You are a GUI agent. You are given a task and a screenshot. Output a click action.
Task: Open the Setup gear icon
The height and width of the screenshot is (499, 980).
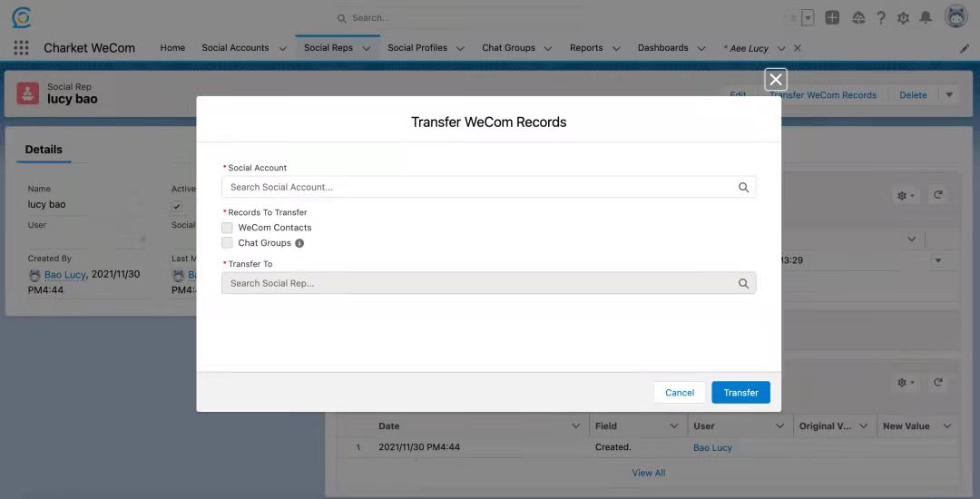[x=903, y=18]
